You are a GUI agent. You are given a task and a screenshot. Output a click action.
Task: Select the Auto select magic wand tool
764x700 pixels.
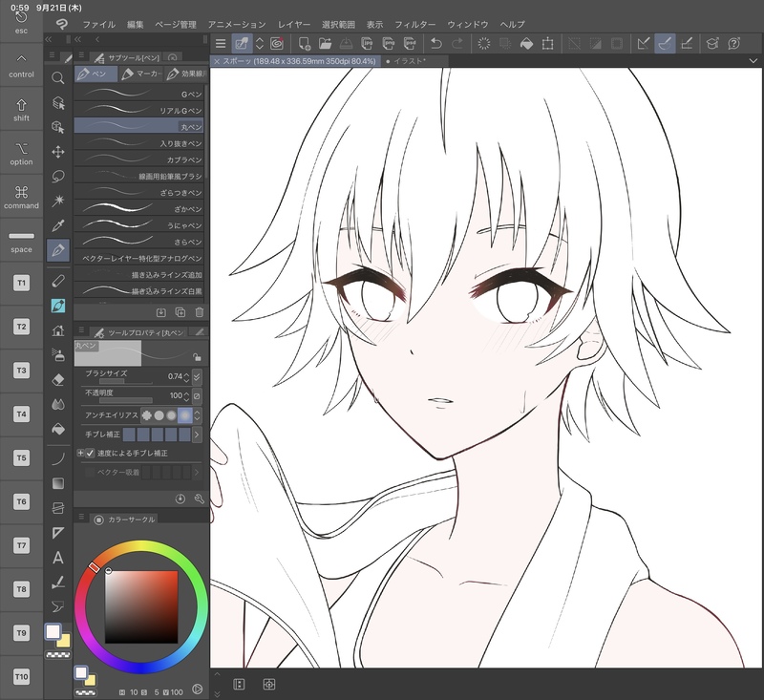pos(58,201)
